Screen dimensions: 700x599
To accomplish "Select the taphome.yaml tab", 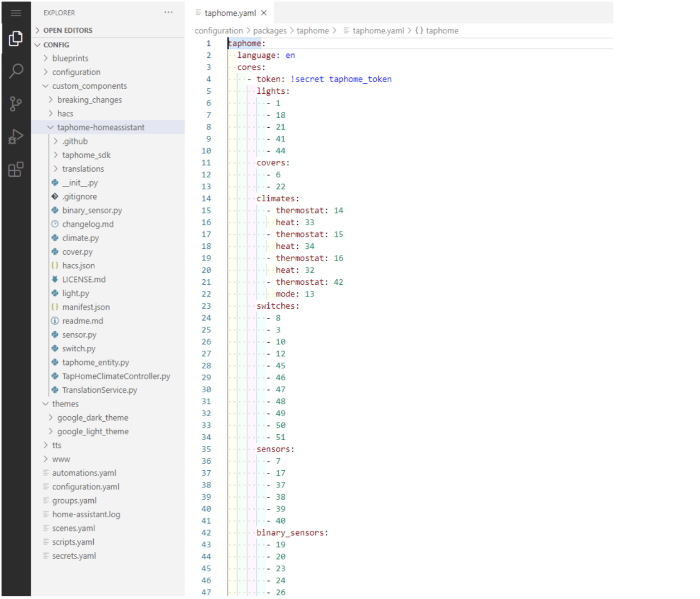I will 230,13.
